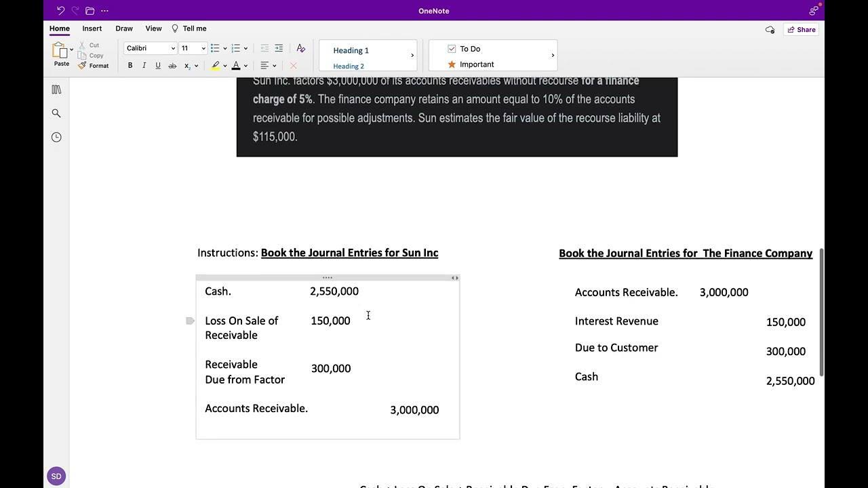Click the paragraph handle beside Loss On Sale
The height and width of the screenshot is (488, 868).
190,321
